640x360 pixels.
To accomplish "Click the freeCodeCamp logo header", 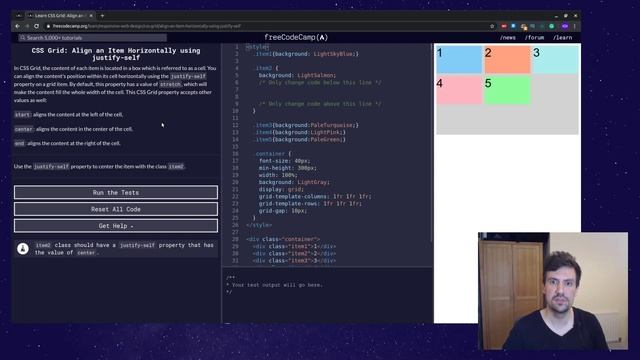I will pyautogui.click(x=296, y=38).
